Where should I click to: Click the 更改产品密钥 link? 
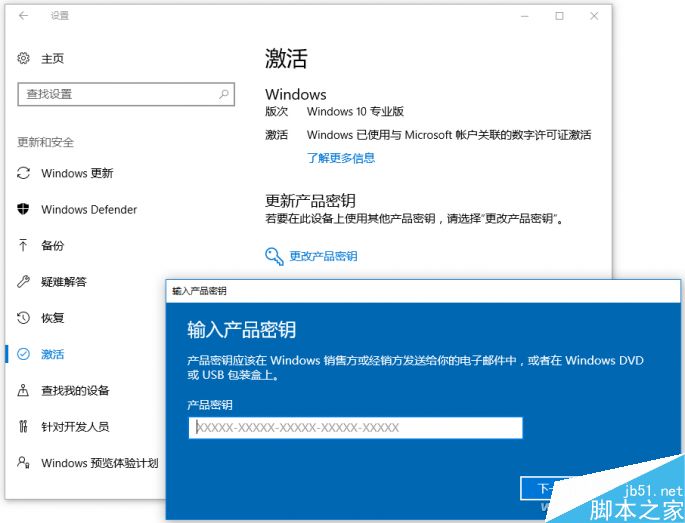click(323, 256)
